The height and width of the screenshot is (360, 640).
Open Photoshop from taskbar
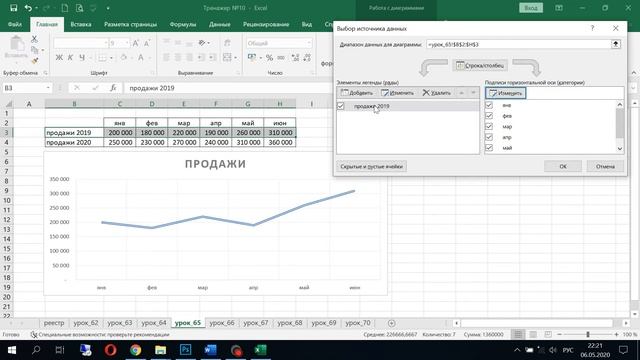tap(185, 350)
